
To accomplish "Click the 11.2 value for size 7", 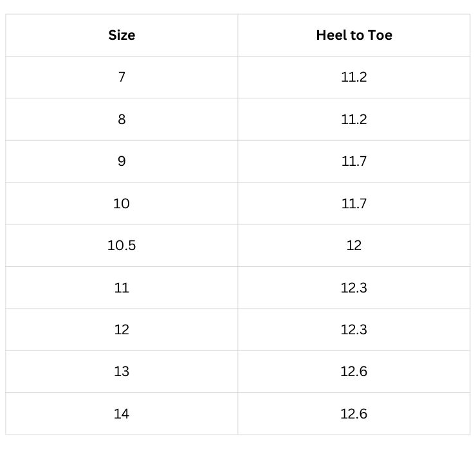I will coord(354,77).
